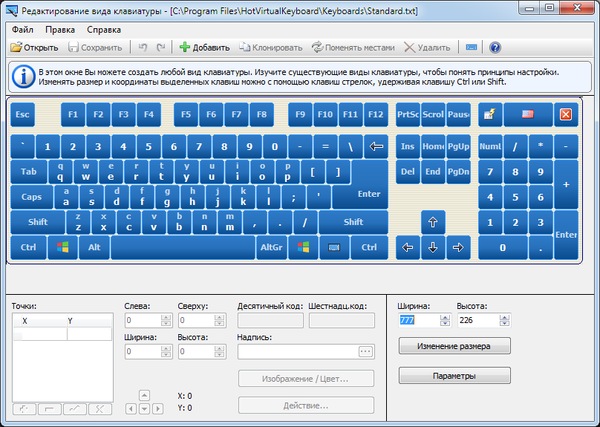Select the left Windows logo key
Image resolution: width=600 pixels, height=427 pixels.
click(62, 247)
